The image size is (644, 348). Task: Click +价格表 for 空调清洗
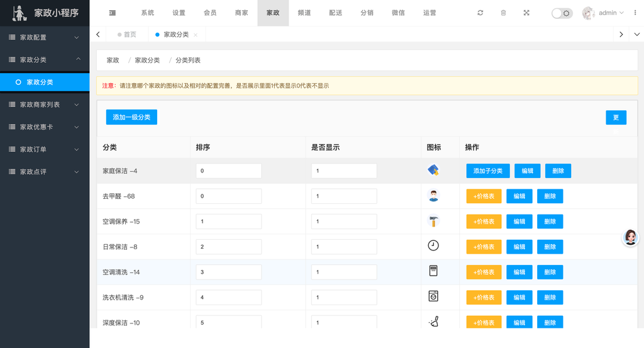pyautogui.click(x=484, y=272)
